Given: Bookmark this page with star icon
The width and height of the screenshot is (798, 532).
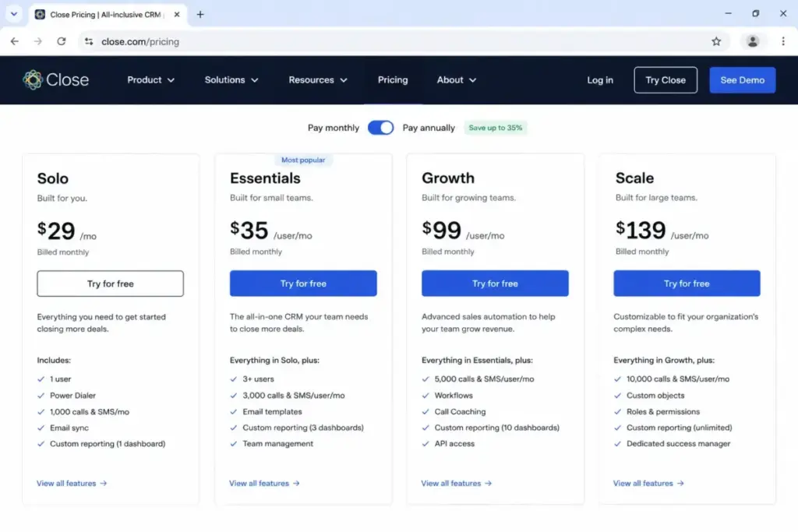Looking at the screenshot, I should (716, 41).
